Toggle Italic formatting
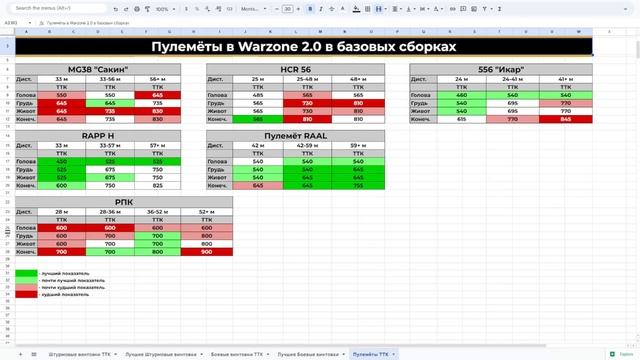The image size is (640, 360). click(x=321, y=9)
